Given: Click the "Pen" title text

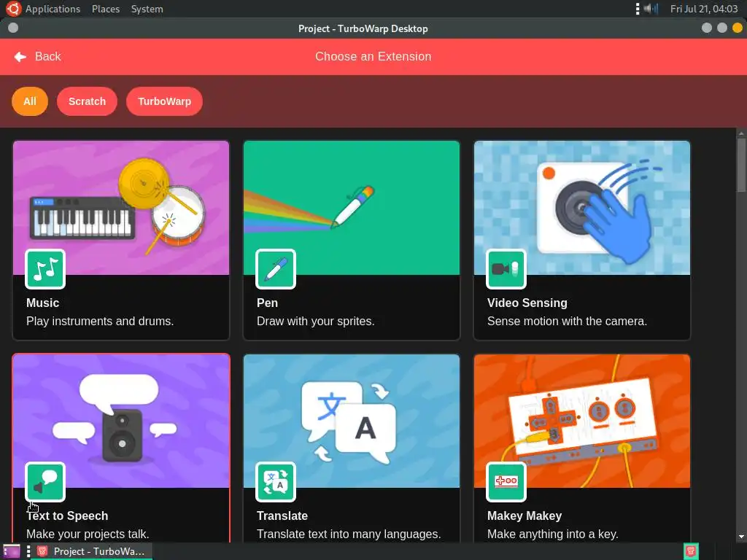Looking at the screenshot, I should point(267,303).
